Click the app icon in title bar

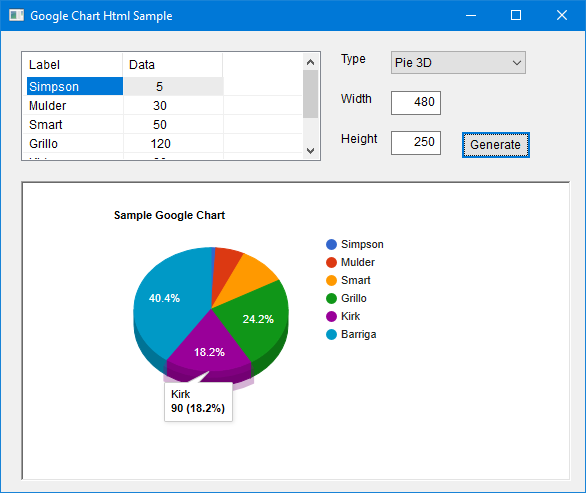(16, 15)
